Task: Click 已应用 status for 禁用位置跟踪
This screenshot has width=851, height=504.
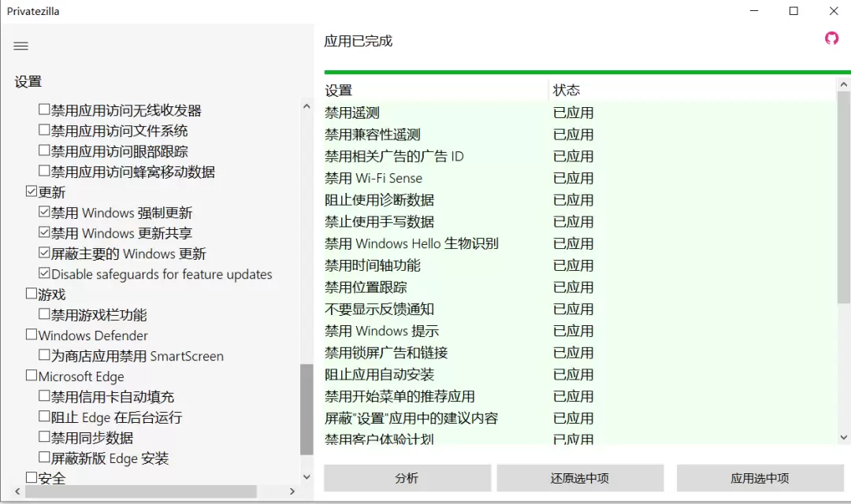Action: click(x=573, y=287)
